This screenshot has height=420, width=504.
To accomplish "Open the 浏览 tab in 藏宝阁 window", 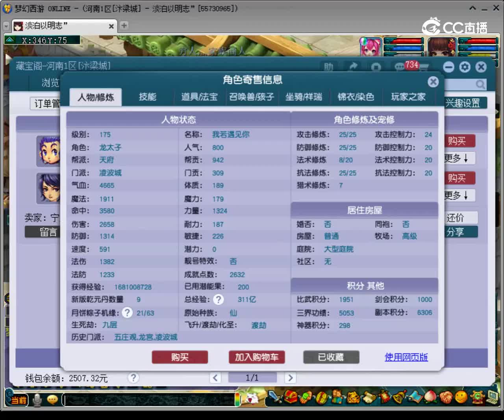I will point(50,82).
